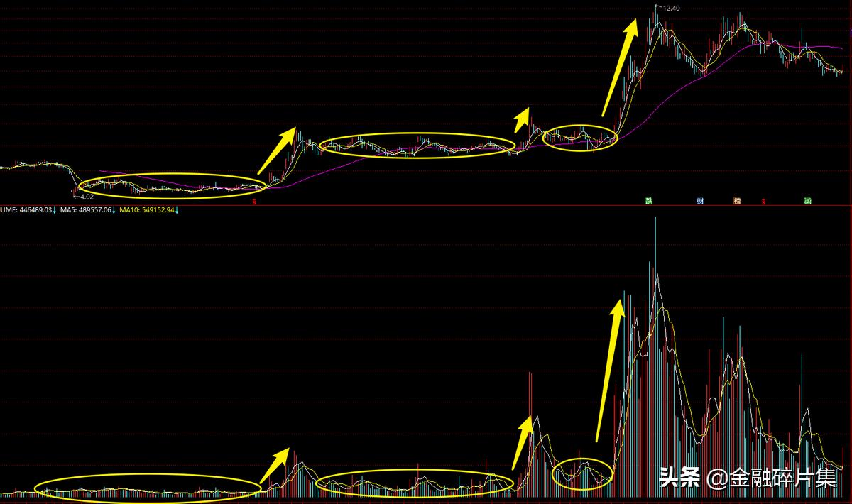Click the yellow MA10: 549152.94 indicator value

coord(147,210)
